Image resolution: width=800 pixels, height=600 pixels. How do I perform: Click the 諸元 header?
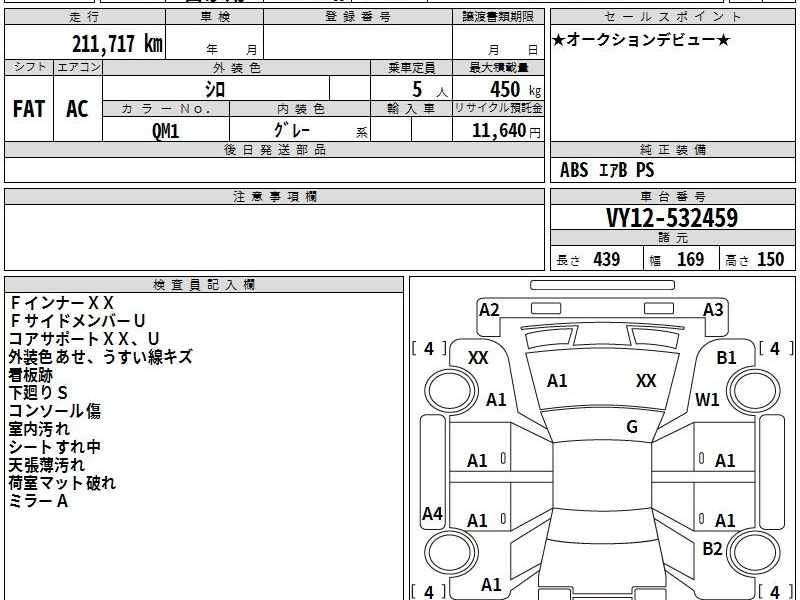(672, 238)
